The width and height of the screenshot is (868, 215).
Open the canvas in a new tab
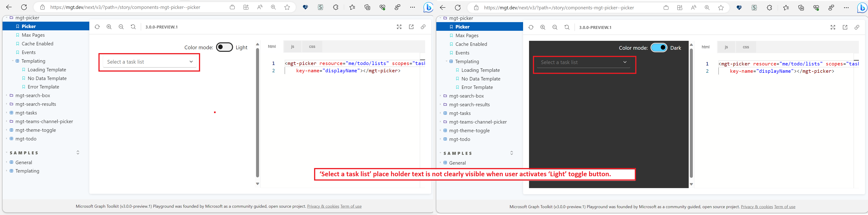click(x=411, y=27)
